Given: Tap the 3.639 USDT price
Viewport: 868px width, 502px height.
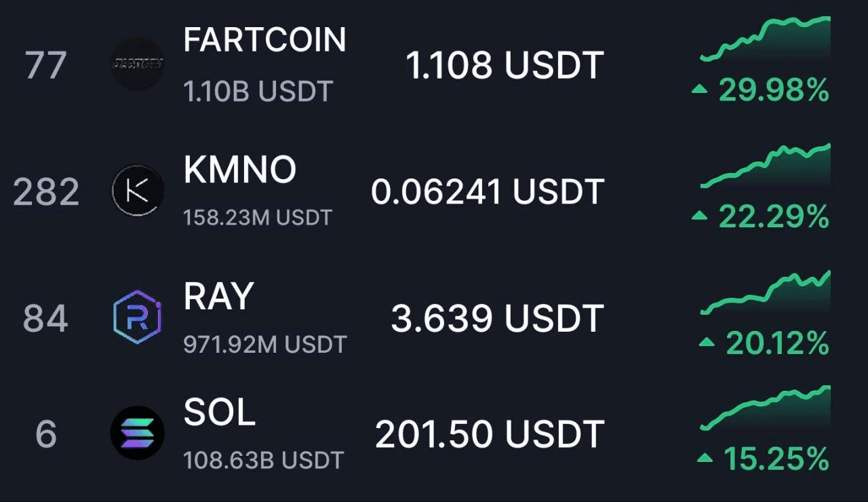Looking at the screenshot, I should pos(497,318).
